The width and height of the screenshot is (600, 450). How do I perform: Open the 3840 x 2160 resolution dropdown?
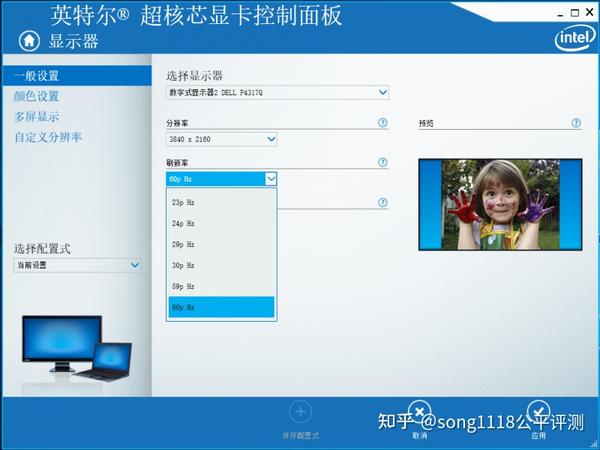pos(222,139)
